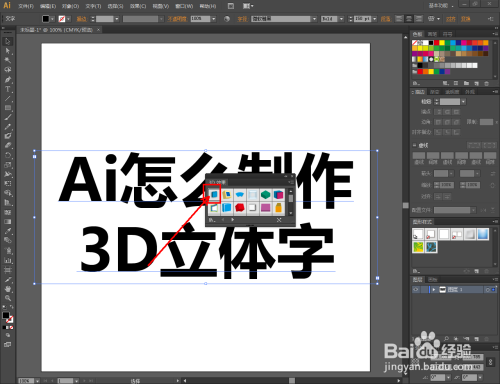Pick the black swatch in top row
The image size is (500, 384).
point(431,43)
